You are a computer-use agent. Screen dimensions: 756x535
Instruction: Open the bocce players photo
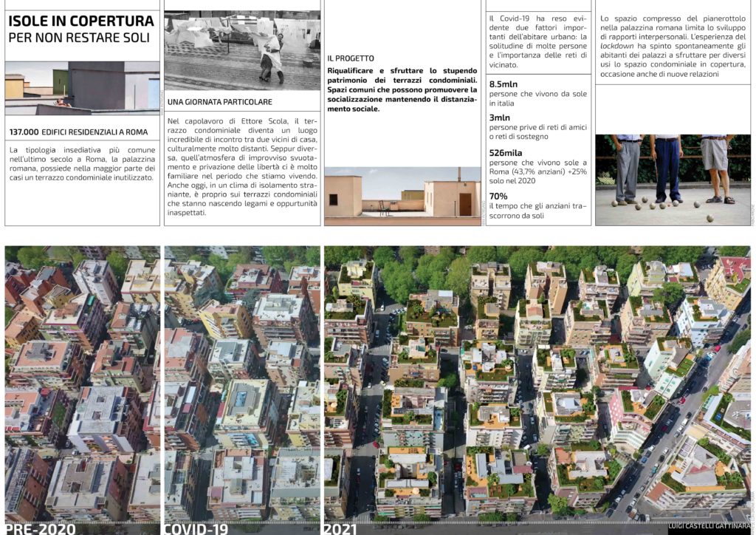coord(672,180)
